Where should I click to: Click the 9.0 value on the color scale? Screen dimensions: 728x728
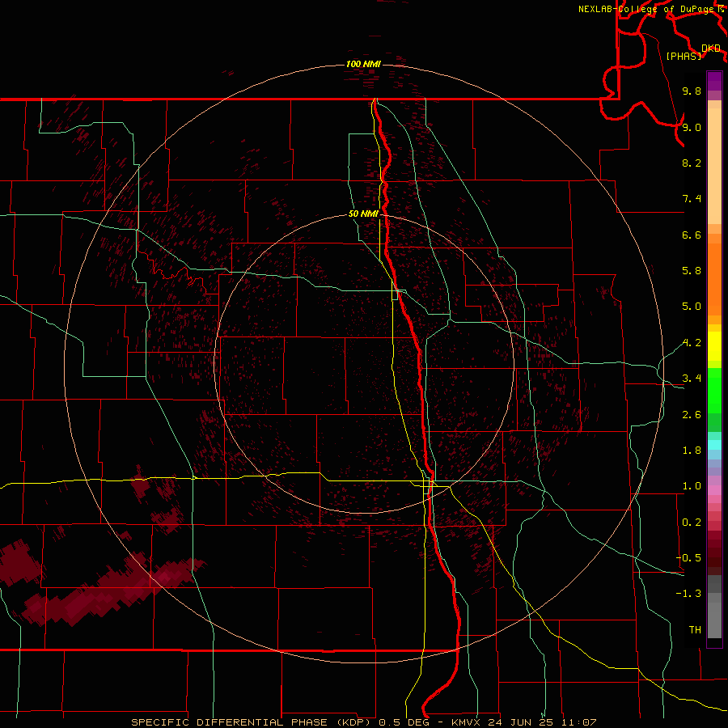692,127
